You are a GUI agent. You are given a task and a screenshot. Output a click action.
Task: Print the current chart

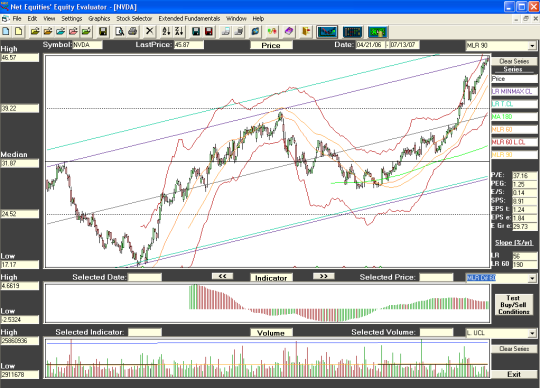[132, 31]
